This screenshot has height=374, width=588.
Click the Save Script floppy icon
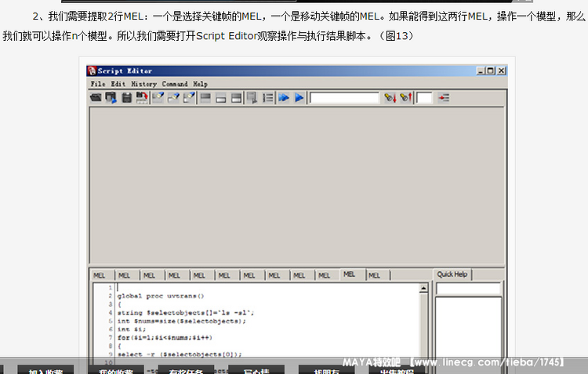[x=126, y=98]
